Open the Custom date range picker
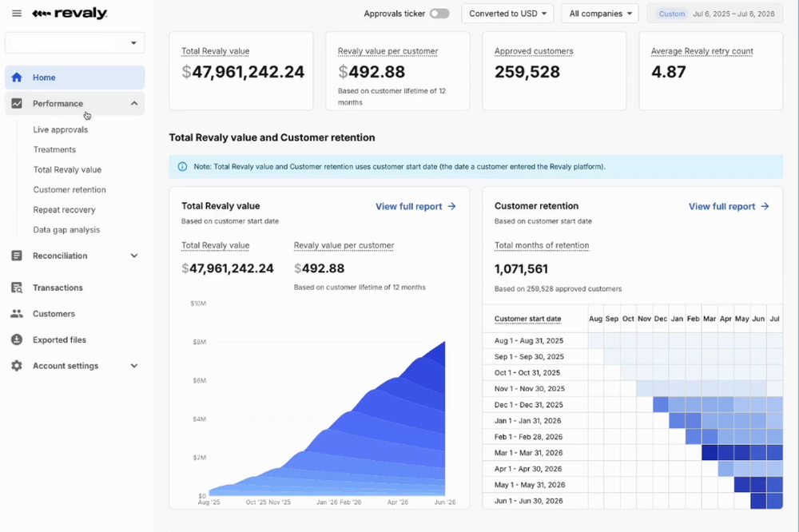 [715, 14]
